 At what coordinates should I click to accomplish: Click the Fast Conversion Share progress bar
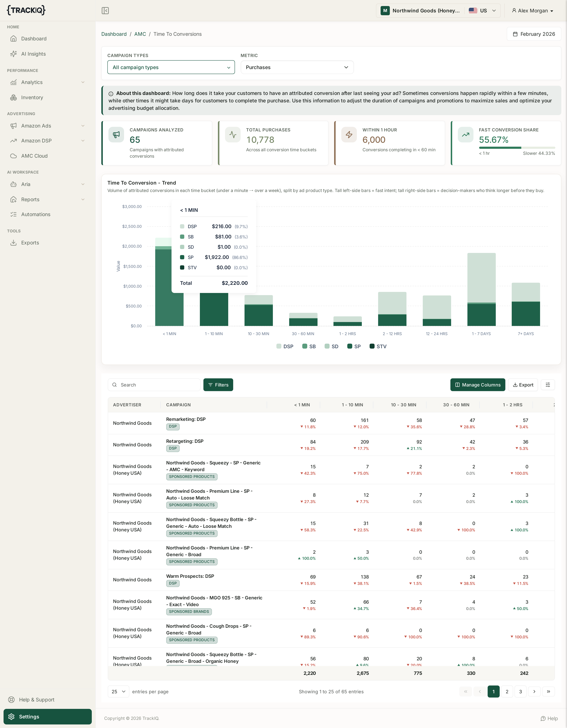pyautogui.click(x=517, y=148)
